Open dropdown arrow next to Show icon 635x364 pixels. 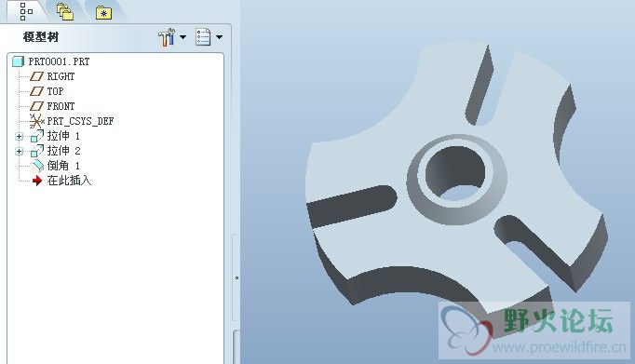point(219,37)
